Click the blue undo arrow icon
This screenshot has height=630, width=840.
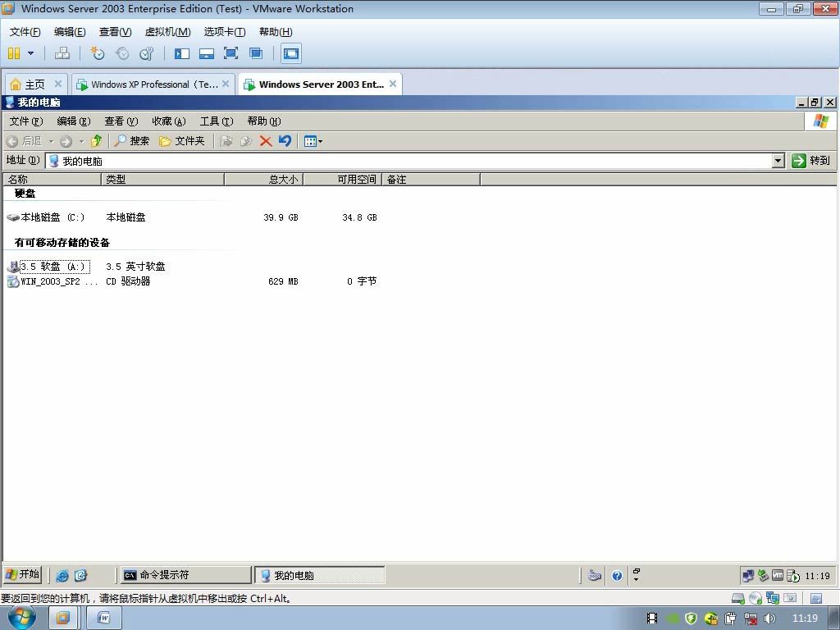(x=285, y=141)
